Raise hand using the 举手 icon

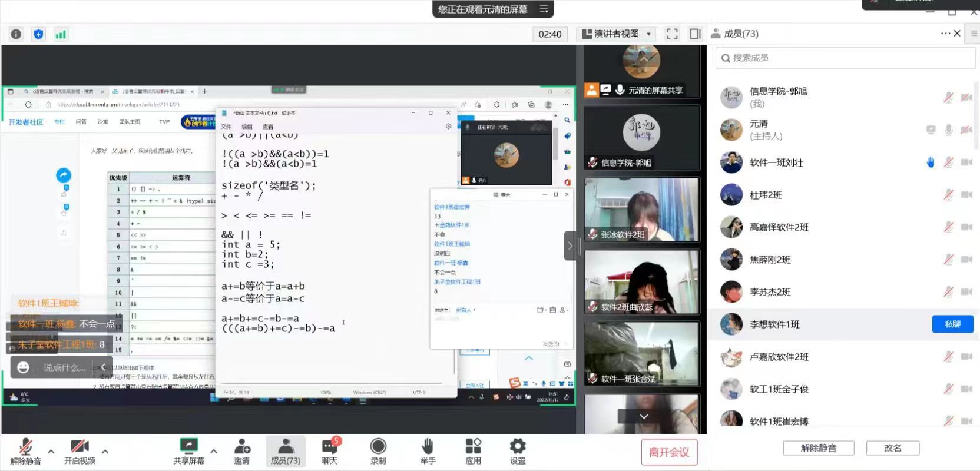tap(428, 451)
